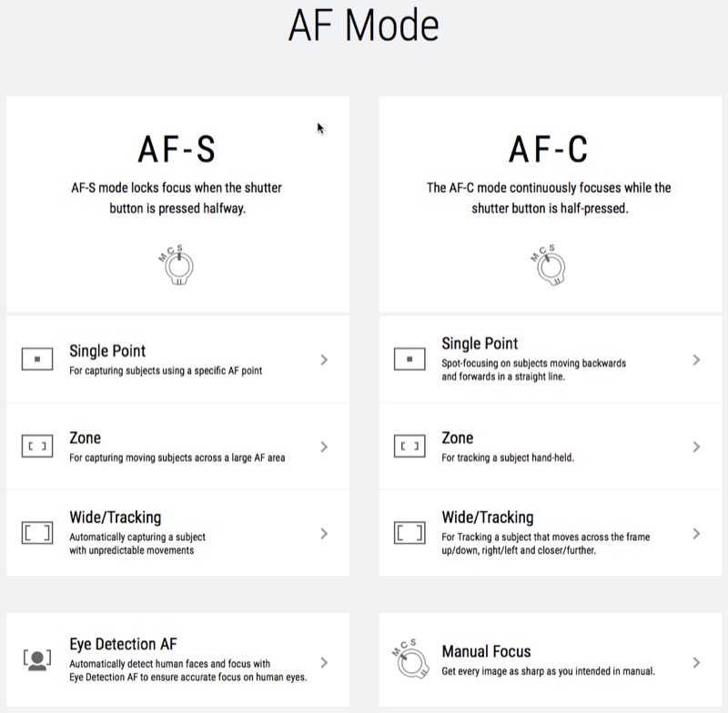Click the AF-S Zone bracket icon
Viewport: 728px width, 713px height.
coord(37,447)
